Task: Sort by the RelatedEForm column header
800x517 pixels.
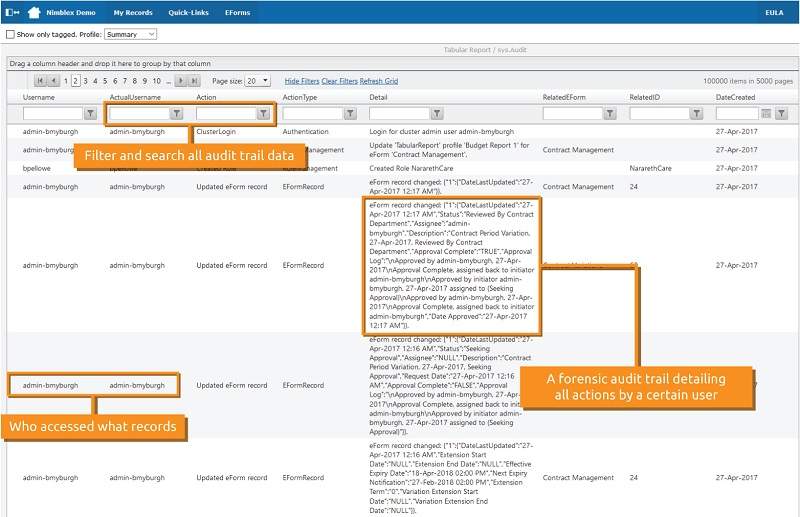Action: click(564, 97)
